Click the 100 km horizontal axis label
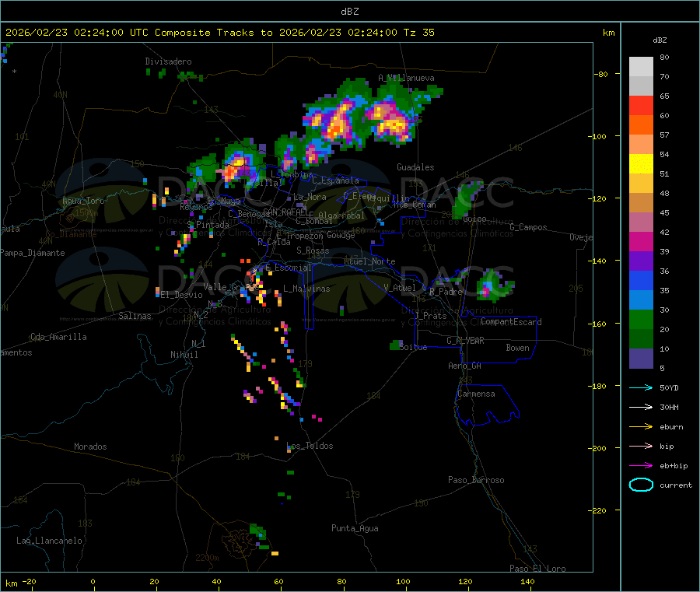This screenshot has height=592, width=700. tap(403, 581)
